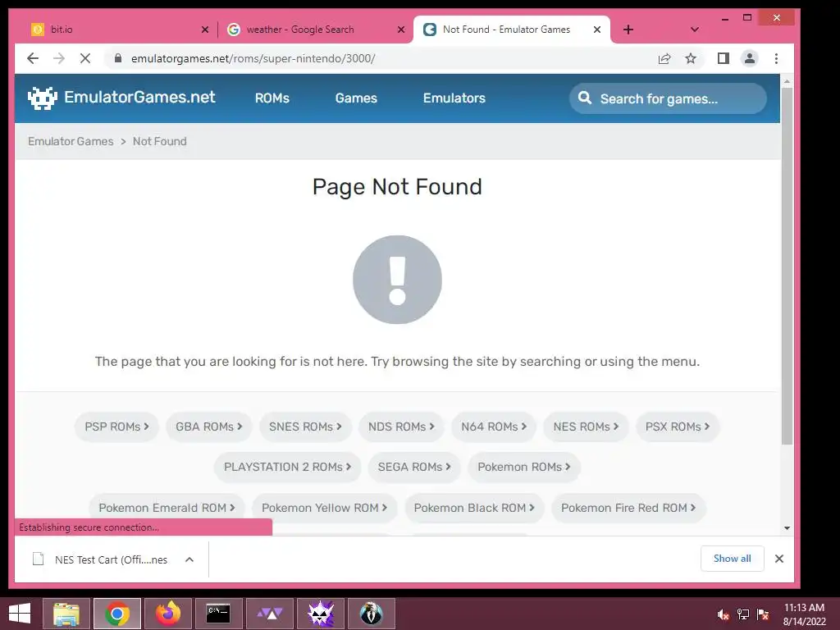The image size is (840, 630).
Task: Click Show all downloads
Action: pyautogui.click(x=733, y=559)
